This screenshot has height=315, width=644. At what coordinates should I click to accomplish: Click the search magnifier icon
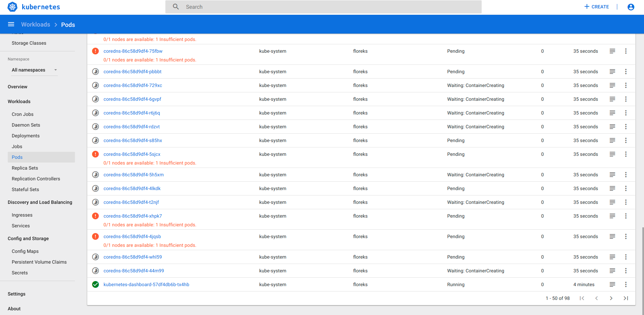(175, 6)
